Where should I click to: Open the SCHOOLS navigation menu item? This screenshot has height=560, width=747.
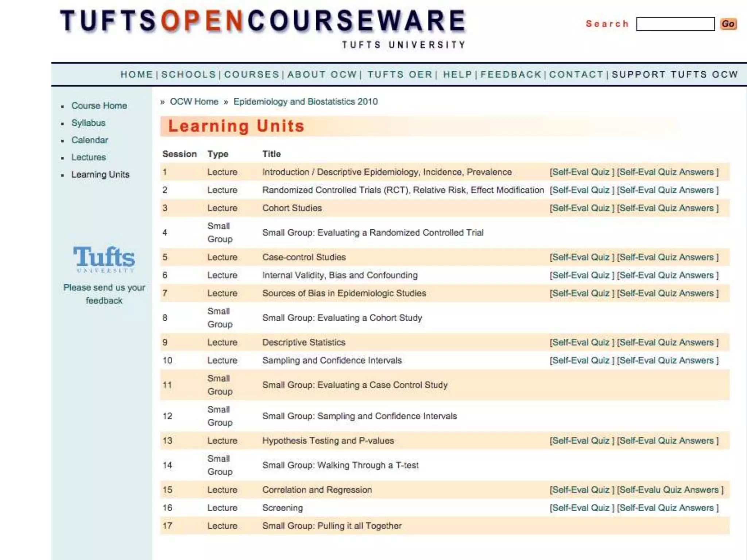click(189, 74)
